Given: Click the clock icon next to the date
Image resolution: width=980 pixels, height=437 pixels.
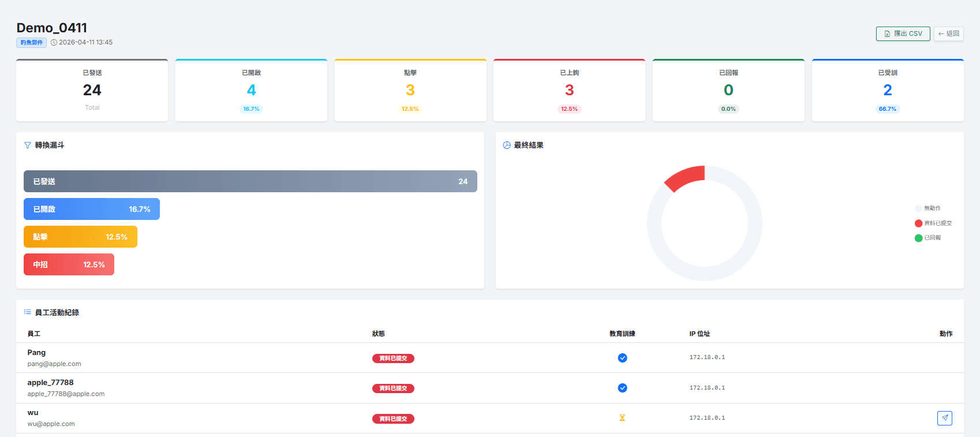Looking at the screenshot, I should (x=54, y=43).
